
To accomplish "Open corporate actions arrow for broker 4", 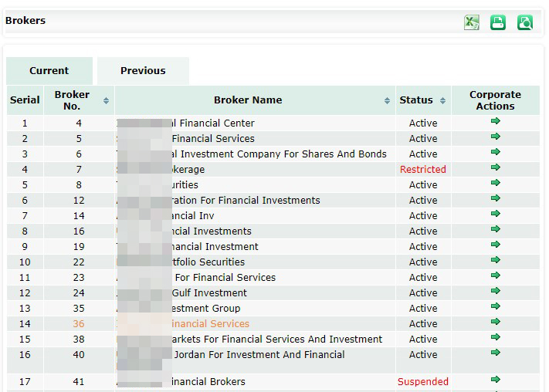I will coord(495,122).
